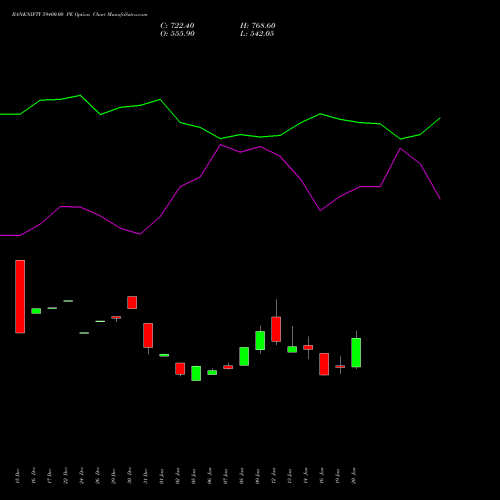Image resolution: width=500 pixels, height=500 pixels.
Task: Click the red candle for 31 Dec
Action: click(x=148, y=335)
